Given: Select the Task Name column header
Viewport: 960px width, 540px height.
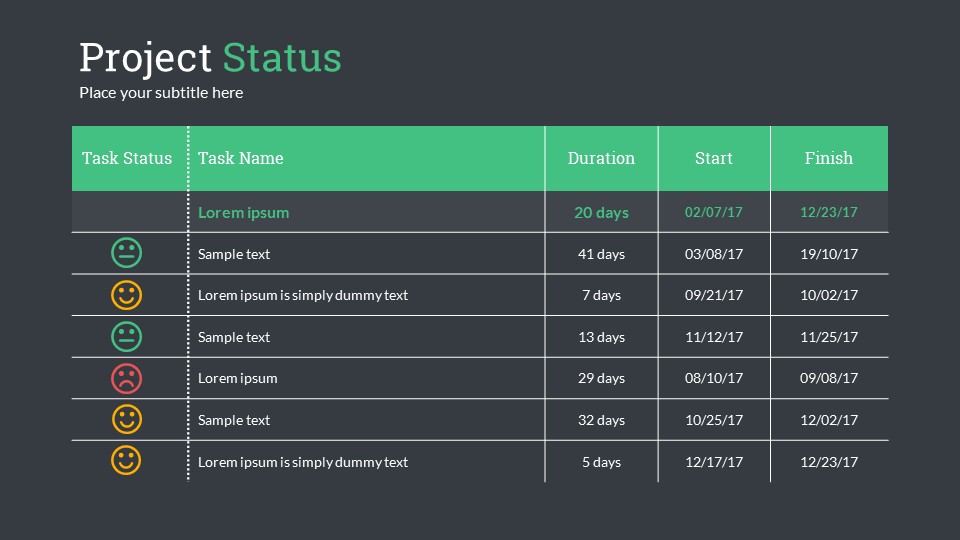Looking at the screenshot, I should [241, 158].
